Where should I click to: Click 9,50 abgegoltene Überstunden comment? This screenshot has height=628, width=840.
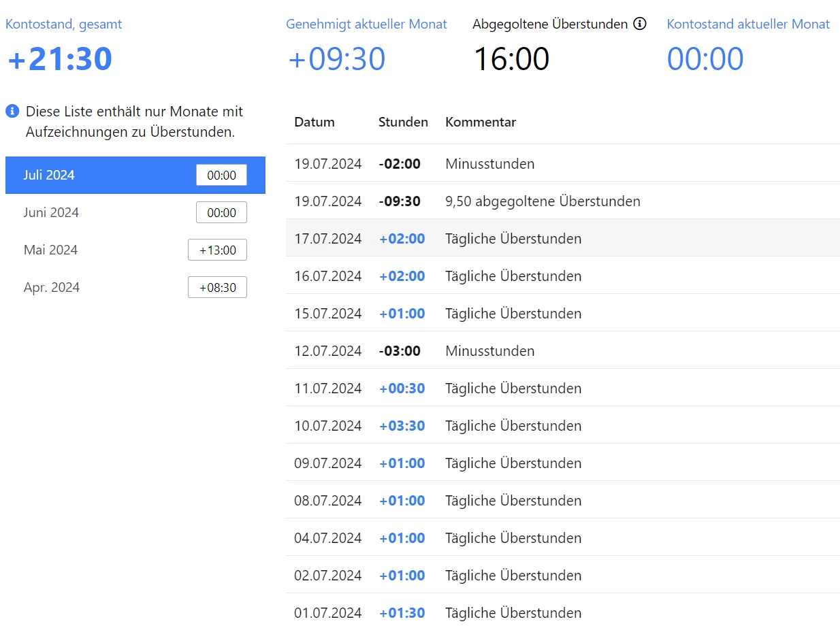coord(543,201)
